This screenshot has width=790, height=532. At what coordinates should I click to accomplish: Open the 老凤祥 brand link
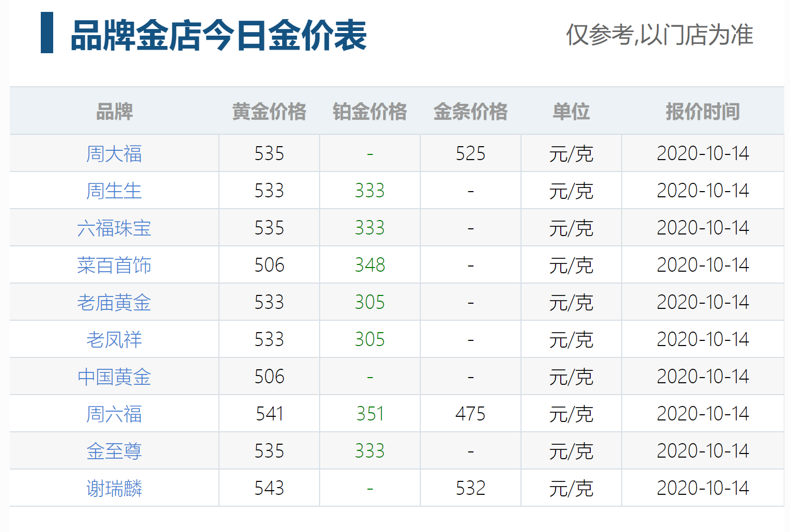(114, 339)
